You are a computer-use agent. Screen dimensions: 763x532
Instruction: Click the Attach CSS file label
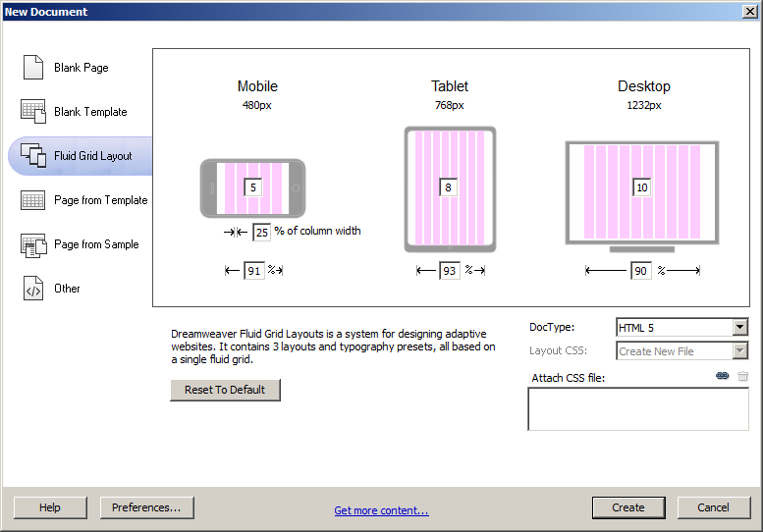(569, 378)
